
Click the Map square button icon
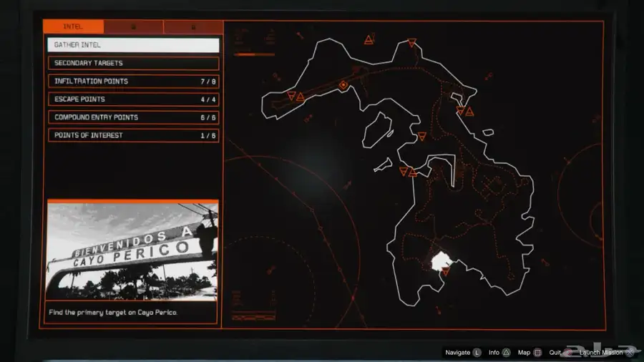[537, 353]
